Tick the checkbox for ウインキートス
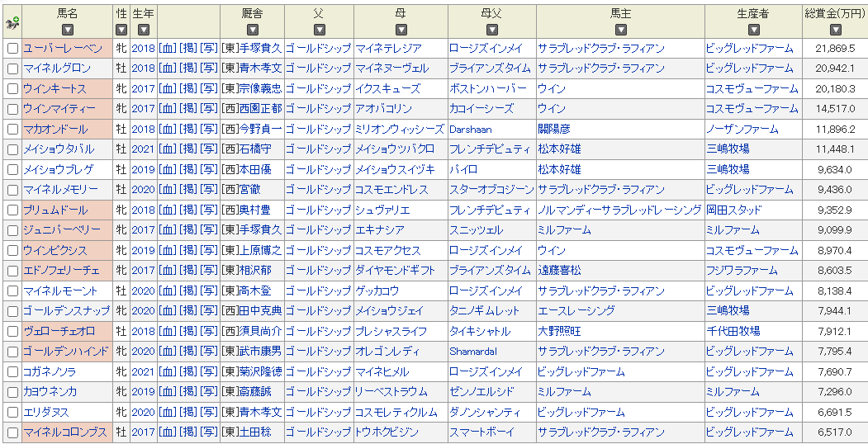Image resolution: width=868 pixels, height=444 pixels. (x=12, y=89)
